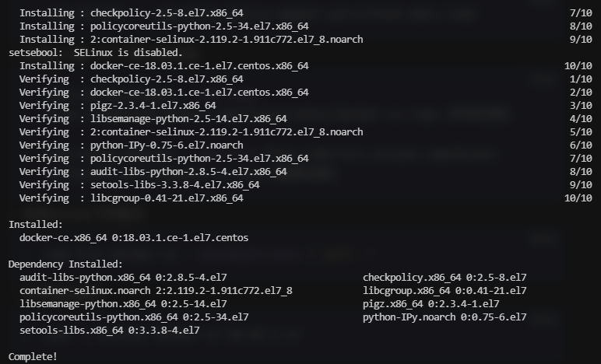This screenshot has height=364, width=601.
Task: Click the Verifying libcgroup-0.41-21.el7.x86_64 line
Action: 131,198
